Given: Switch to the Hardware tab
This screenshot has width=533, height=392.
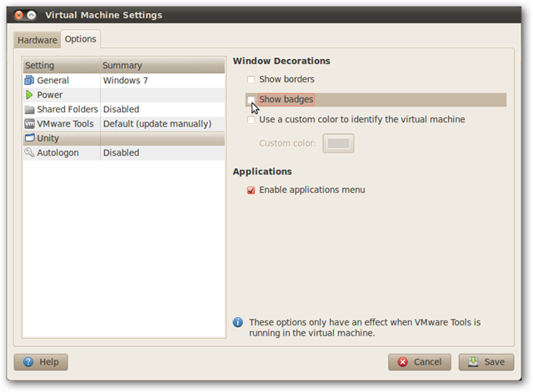Looking at the screenshot, I should click(37, 40).
